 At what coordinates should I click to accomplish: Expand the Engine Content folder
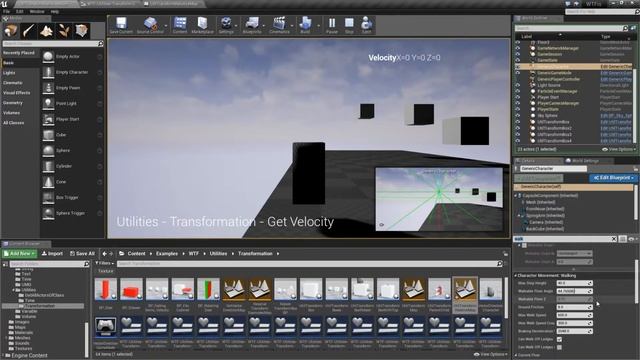(4, 356)
